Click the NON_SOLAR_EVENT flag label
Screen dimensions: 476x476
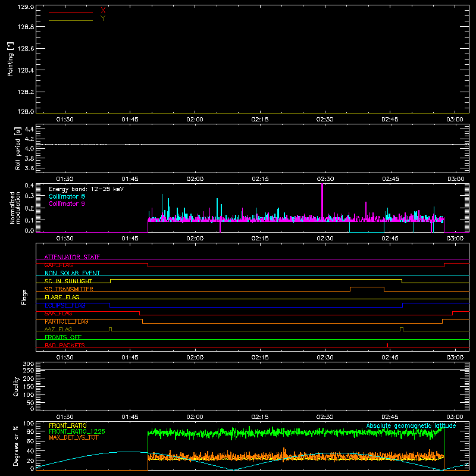(x=72, y=273)
